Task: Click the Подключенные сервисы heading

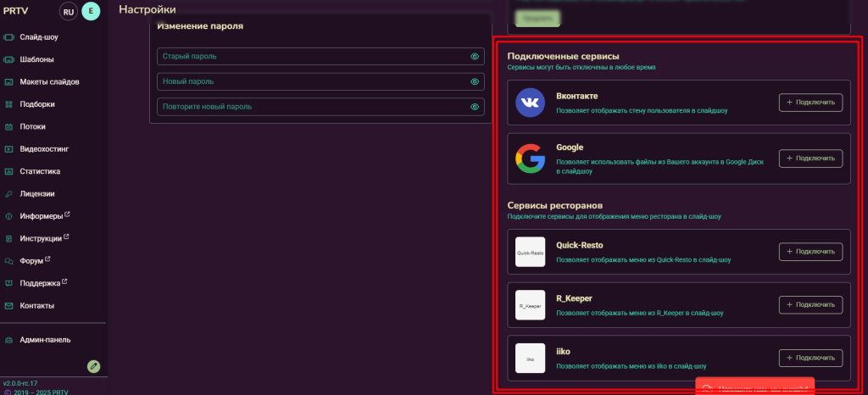Action: [563, 57]
